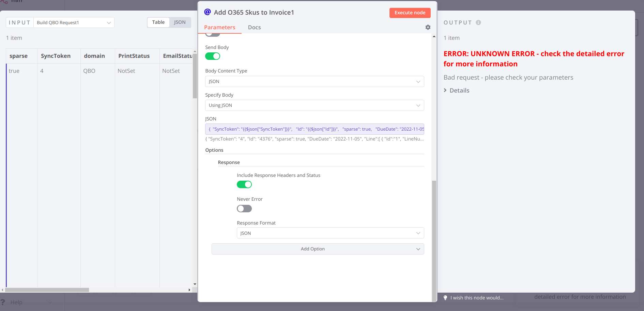This screenshot has width=644, height=311.
Task: Click the node settings gear icon
Action: pyautogui.click(x=428, y=27)
